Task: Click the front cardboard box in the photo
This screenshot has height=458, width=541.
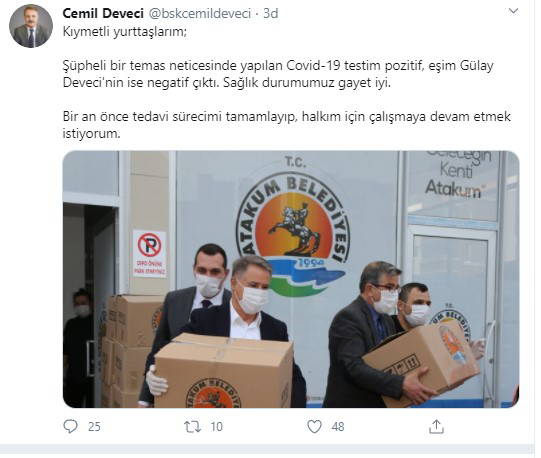Action: point(224,371)
